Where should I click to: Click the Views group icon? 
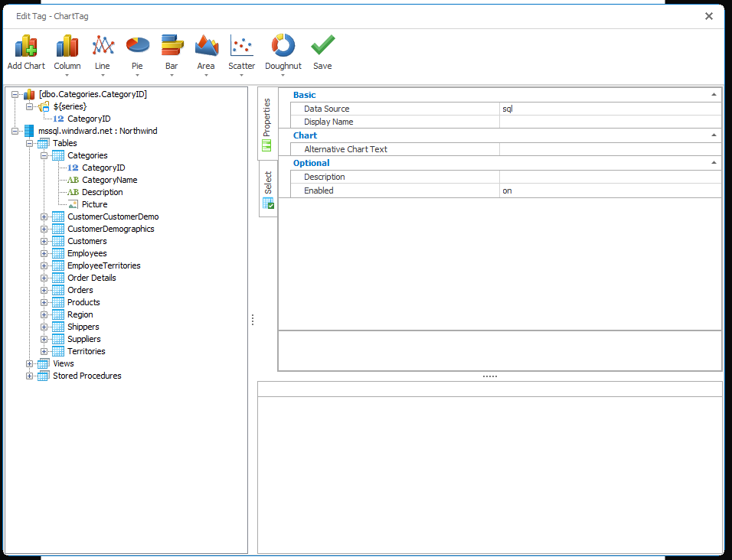44,363
